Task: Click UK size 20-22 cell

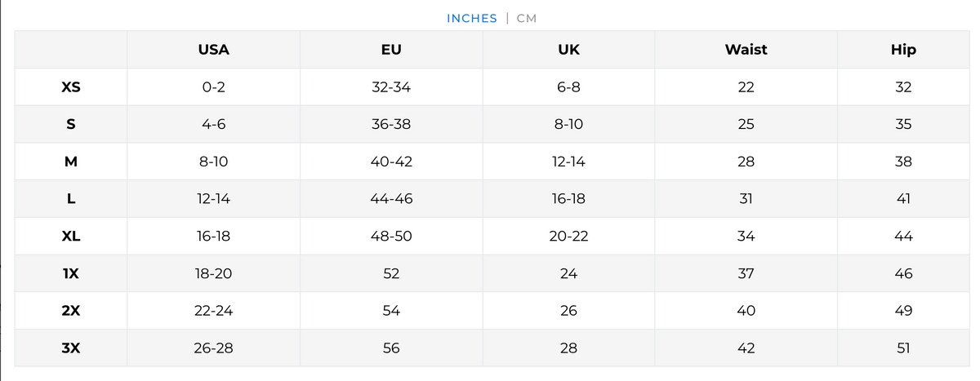Action: tap(568, 237)
